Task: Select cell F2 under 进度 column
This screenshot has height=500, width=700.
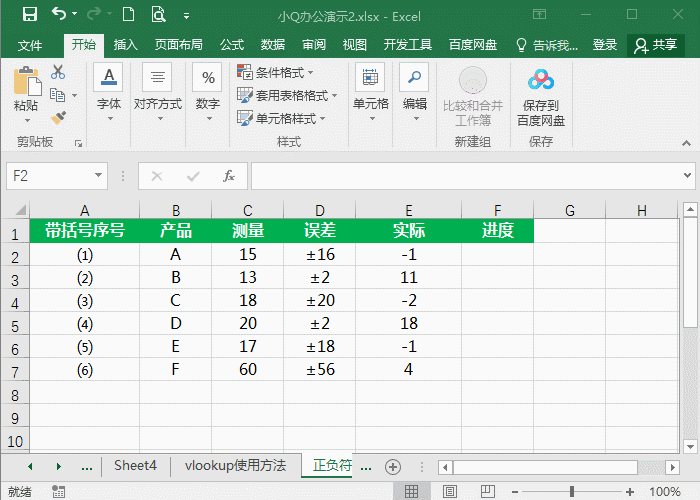Action: (x=497, y=254)
